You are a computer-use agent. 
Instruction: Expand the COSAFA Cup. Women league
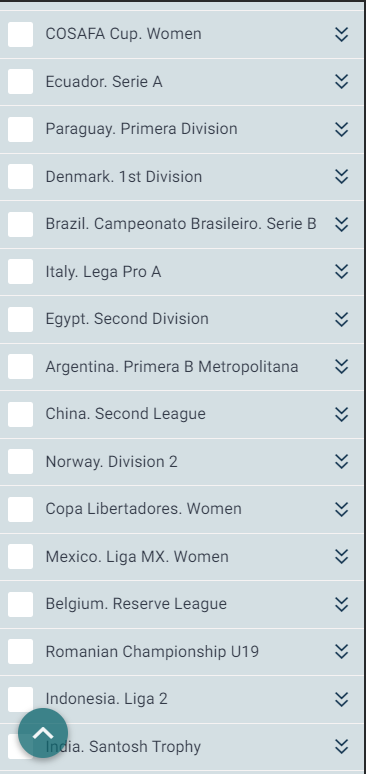point(341,35)
